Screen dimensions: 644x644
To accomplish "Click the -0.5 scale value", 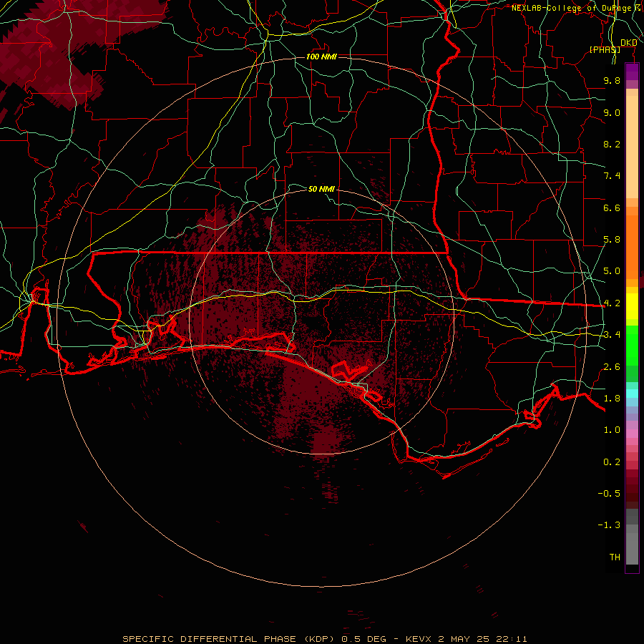I will tap(609, 494).
